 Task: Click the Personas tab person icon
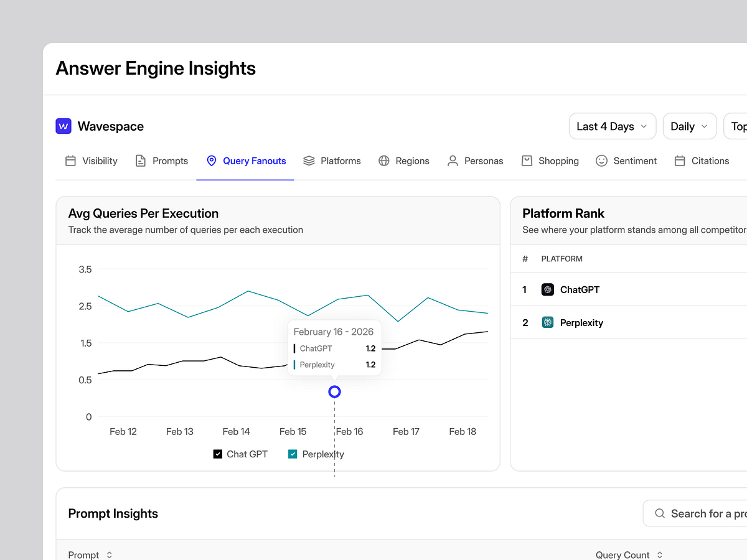click(x=453, y=161)
